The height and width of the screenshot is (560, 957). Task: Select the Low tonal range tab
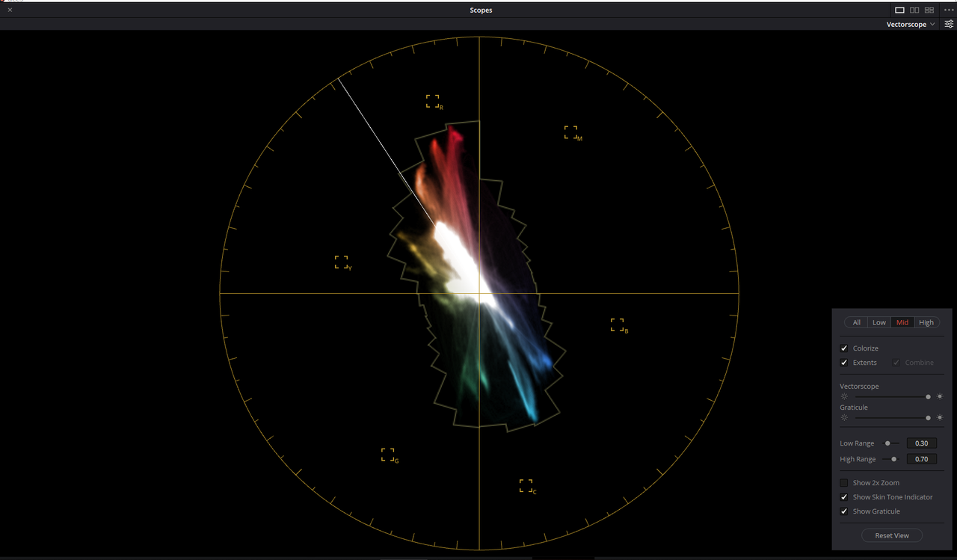point(879,322)
